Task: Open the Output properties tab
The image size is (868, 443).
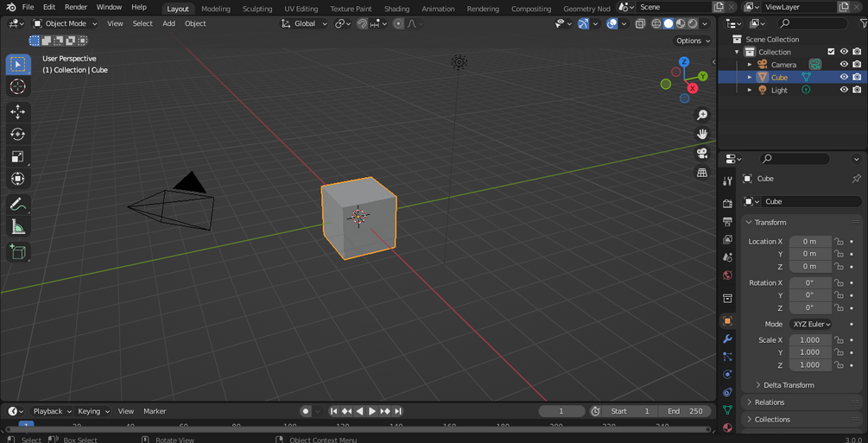Action: click(727, 221)
